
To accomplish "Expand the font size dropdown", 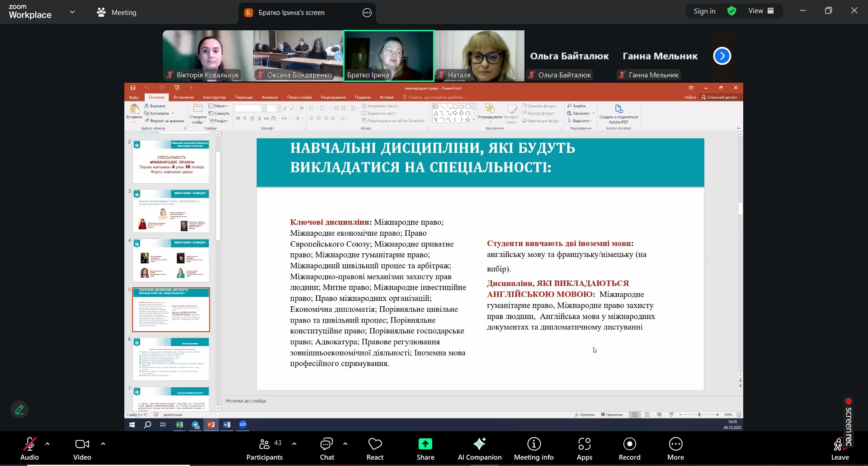I will click(x=278, y=109).
